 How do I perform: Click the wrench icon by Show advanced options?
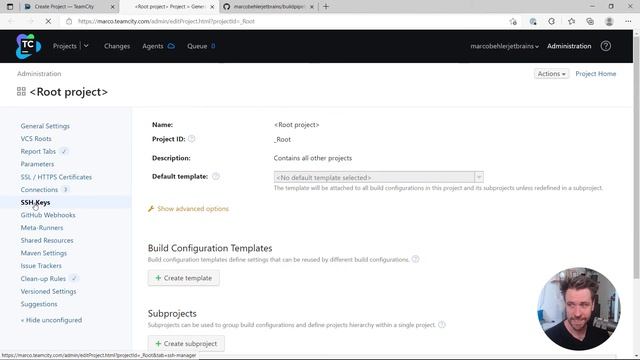pos(151,209)
